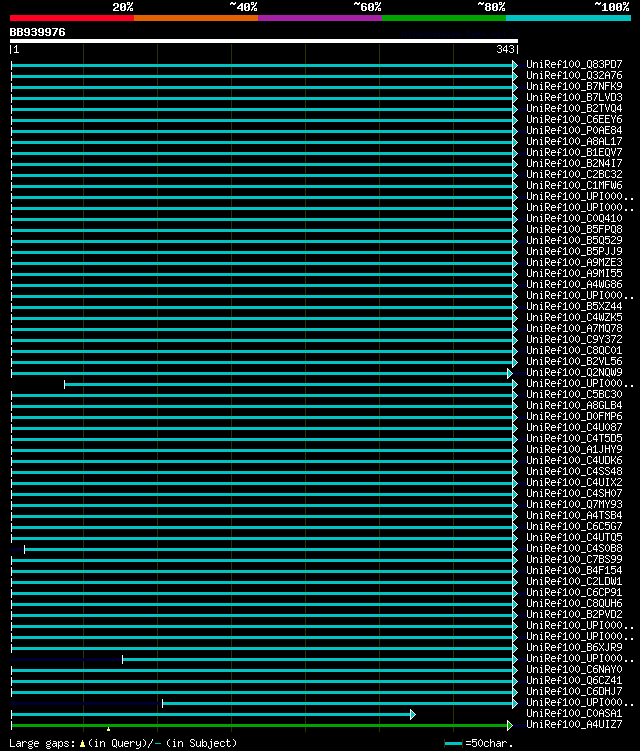Select the query name BB939976
The width and height of the screenshot is (640, 751).
[37, 32]
